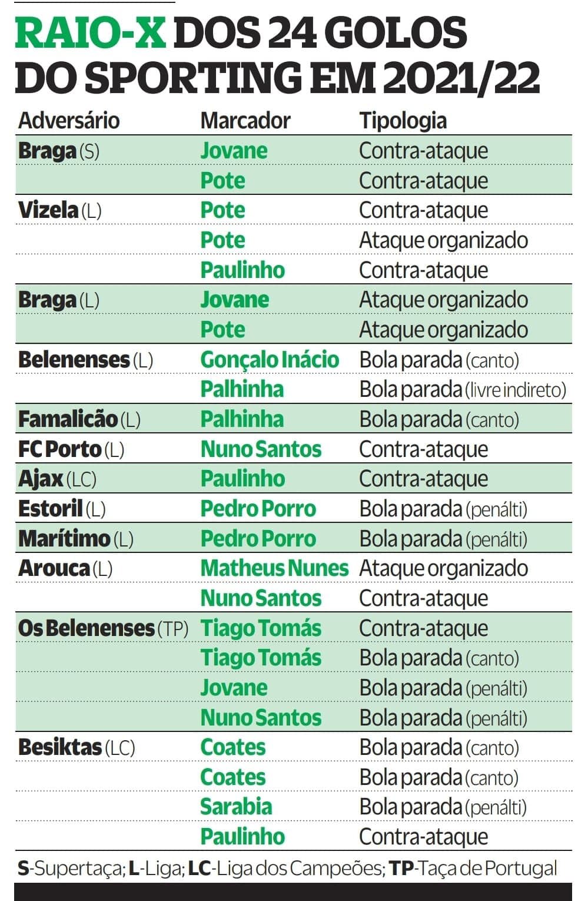Click the S-Supertaça legend text
The width and height of the screenshot is (588, 901).
[70, 869]
